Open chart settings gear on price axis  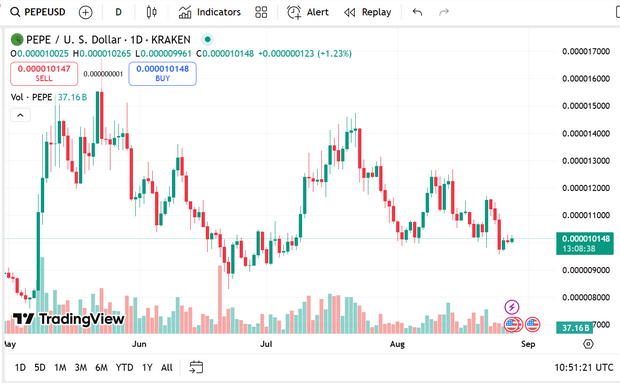pyautogui.click(x=588, y=344)
